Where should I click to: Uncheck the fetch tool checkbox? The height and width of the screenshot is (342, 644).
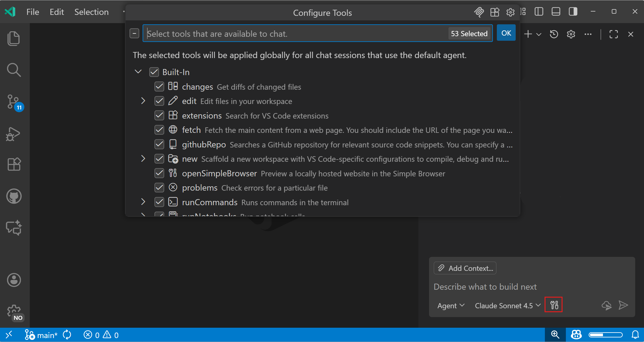coord(159,130)
